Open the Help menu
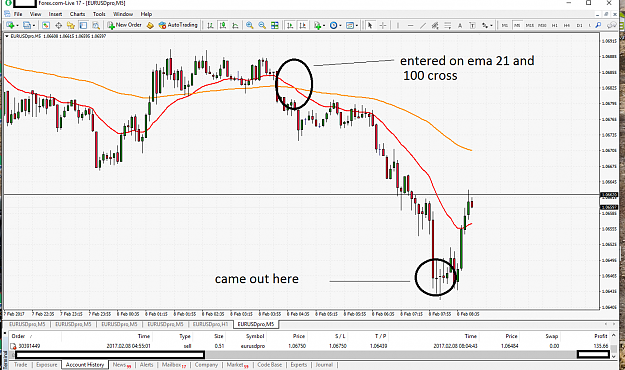625x370 pixels. 146,14
